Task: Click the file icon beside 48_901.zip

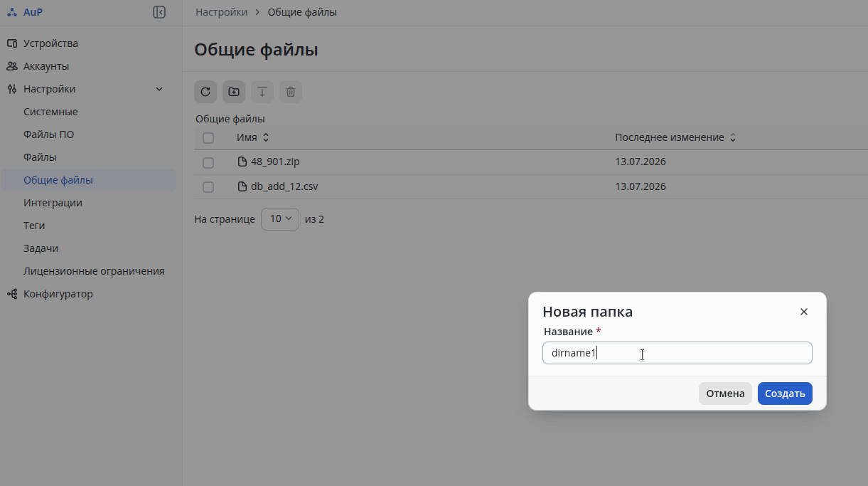Action: coord(242,162)
